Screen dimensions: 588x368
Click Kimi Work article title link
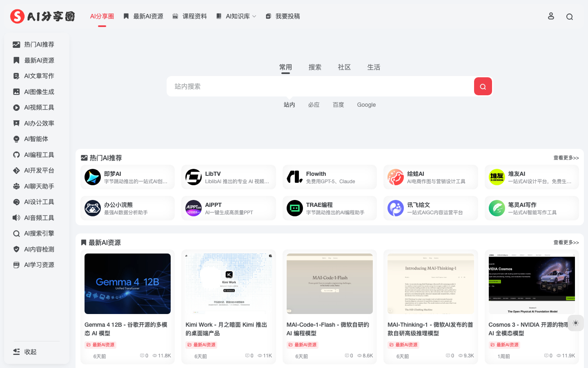[226, 329]
